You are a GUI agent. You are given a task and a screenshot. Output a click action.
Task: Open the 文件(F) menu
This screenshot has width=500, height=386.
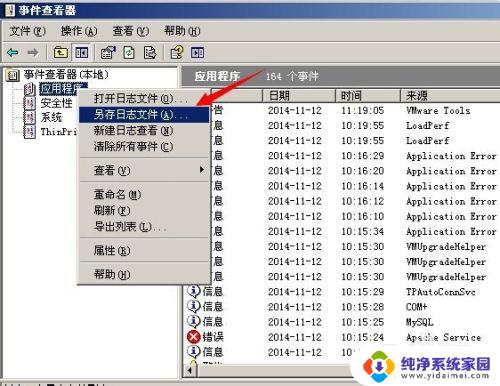(27, 31)
